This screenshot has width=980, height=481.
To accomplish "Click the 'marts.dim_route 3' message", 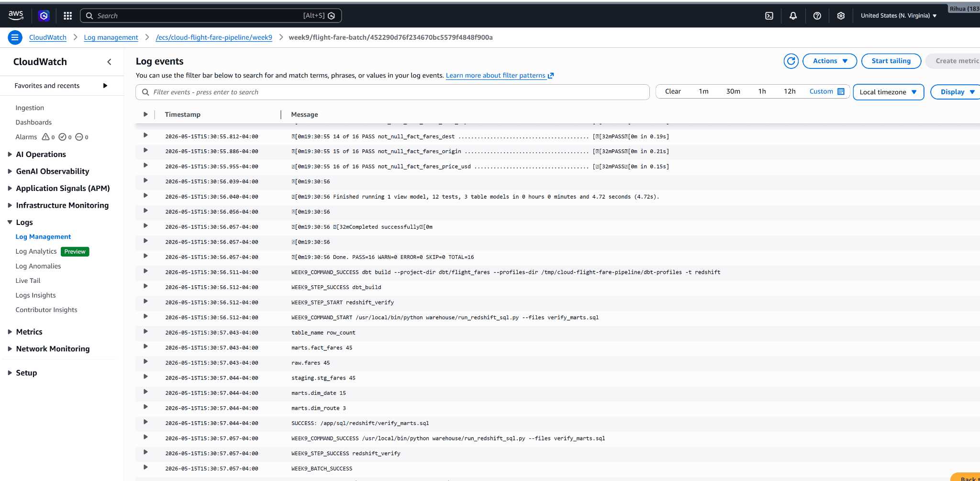I will click(319, 408).
